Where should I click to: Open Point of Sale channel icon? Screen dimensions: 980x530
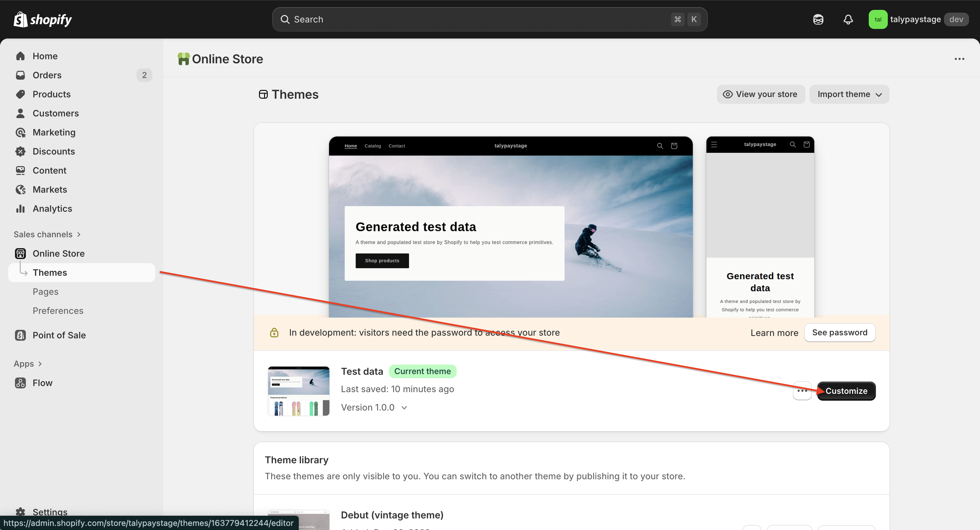[20, 335]
